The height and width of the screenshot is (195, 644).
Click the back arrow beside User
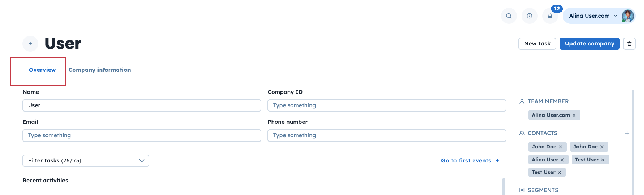click(30, 44)
